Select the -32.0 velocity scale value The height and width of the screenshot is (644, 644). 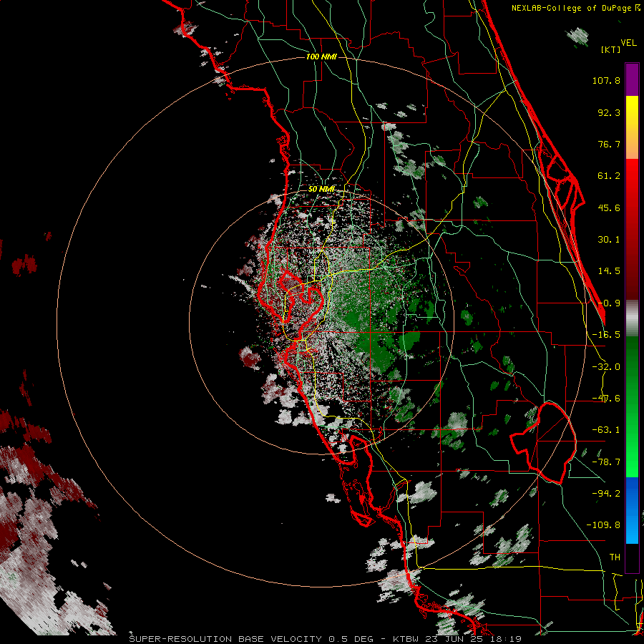[x=606, y=367]
